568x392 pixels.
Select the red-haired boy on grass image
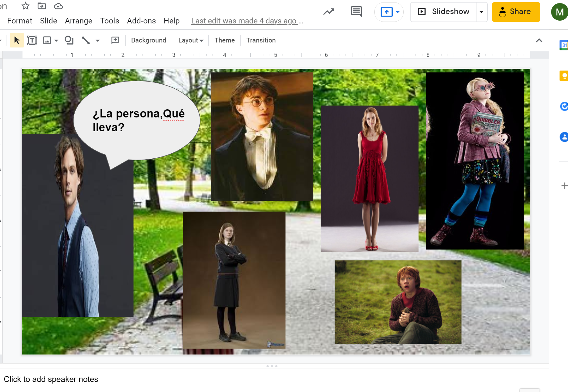[398, 302]
